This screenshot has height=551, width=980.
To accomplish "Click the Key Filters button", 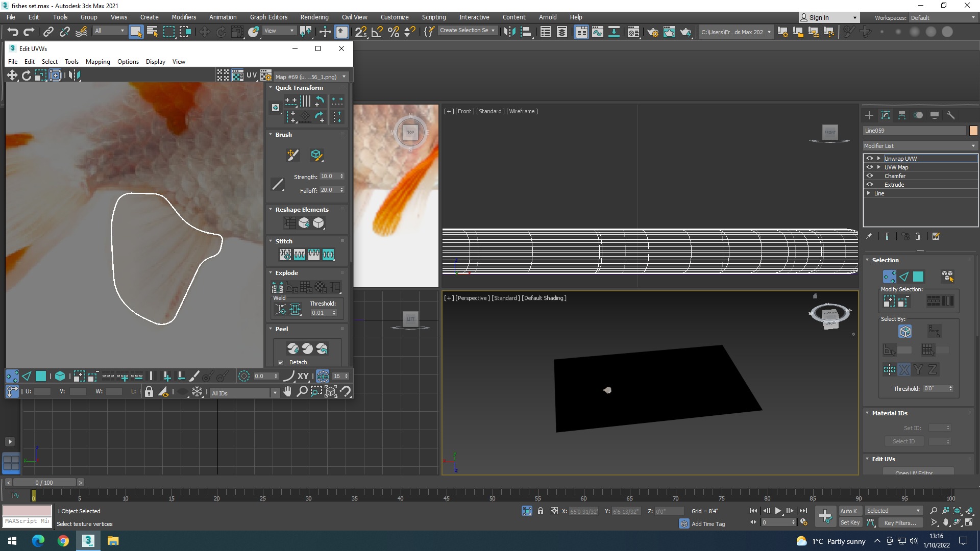I will click(x=900, y=522).
